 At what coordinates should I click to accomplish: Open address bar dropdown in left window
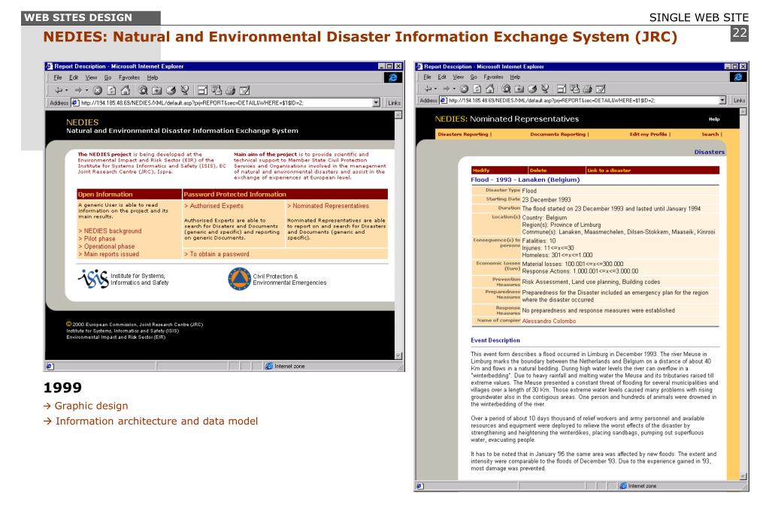tap(376, 102)
